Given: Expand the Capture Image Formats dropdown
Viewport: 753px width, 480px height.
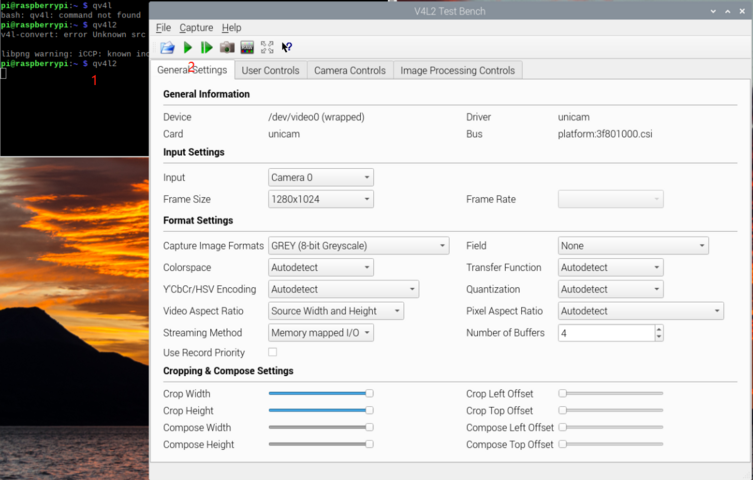Looking at the screenshot, I should 358,246.
